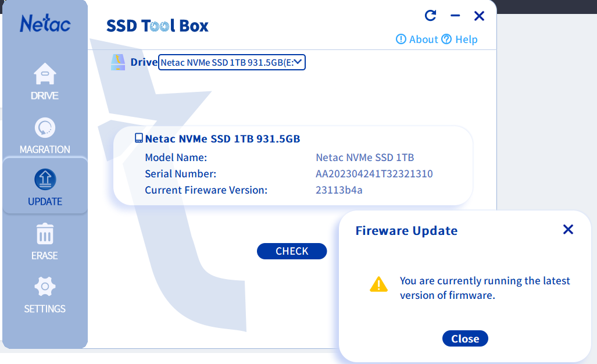The image size is (597, 364).
Task: Click the 'Fireware Update' dialog title
Action: click(x=406, y=231)
